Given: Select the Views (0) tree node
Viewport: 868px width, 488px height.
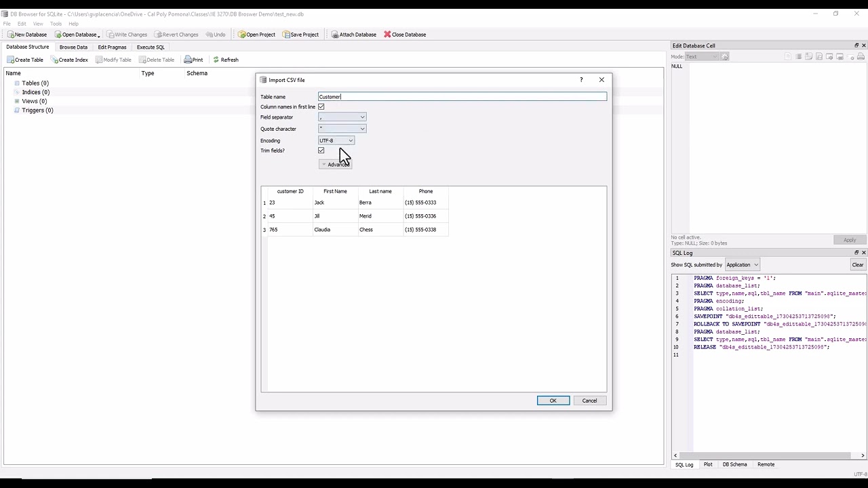Looking at the screenshot, I should pyautogui.click(x=34, y=101).
